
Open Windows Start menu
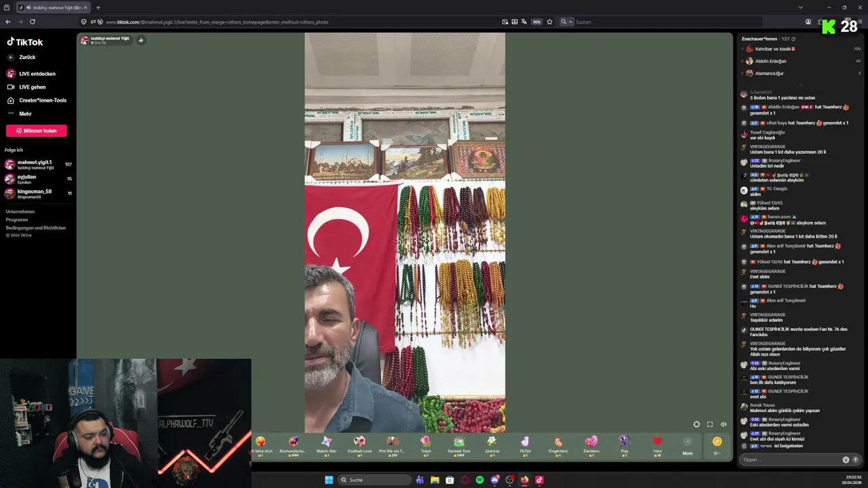pos(329,480)
